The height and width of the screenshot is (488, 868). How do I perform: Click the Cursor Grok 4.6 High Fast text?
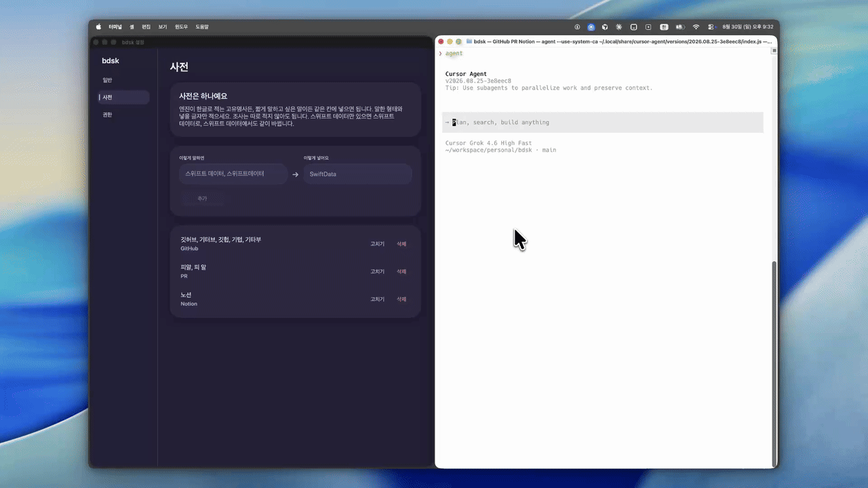click(489, 144)
